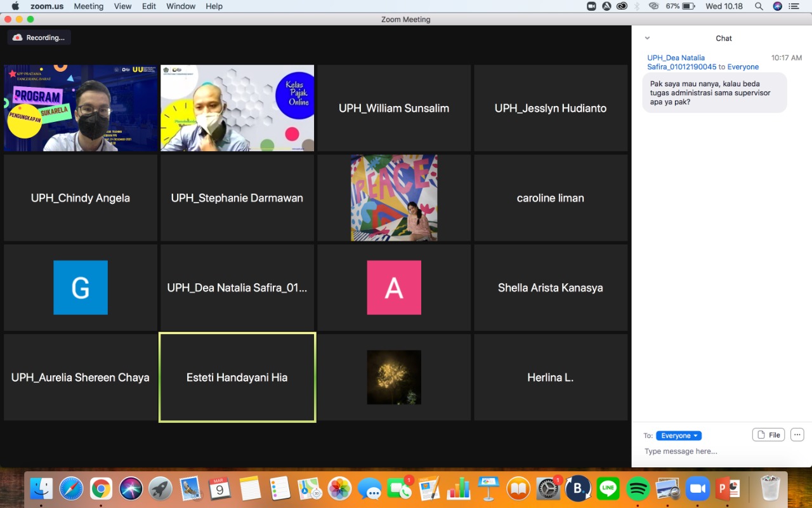Open Notification Center list icon
Image resolution: width=812 pixels, height=508 pixels.
794,6
